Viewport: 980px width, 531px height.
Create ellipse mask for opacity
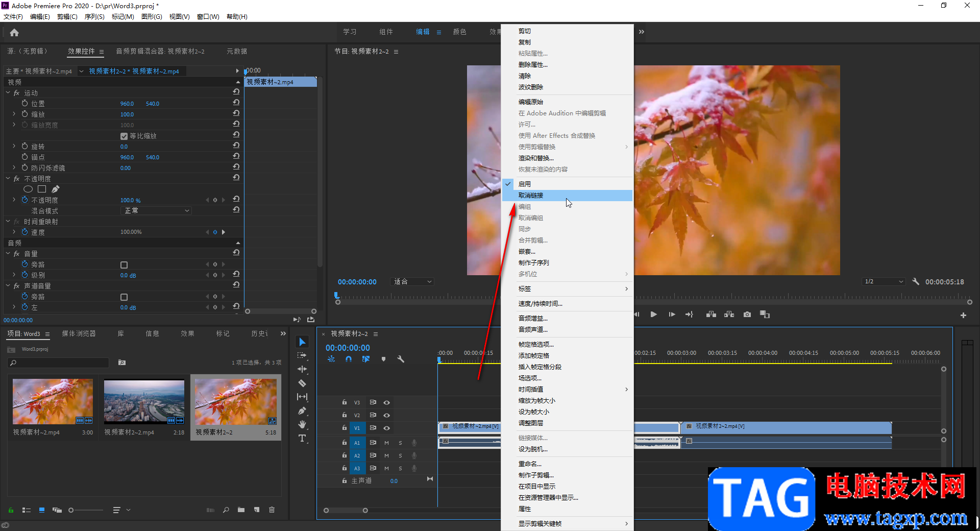click(x=28, y=189)
